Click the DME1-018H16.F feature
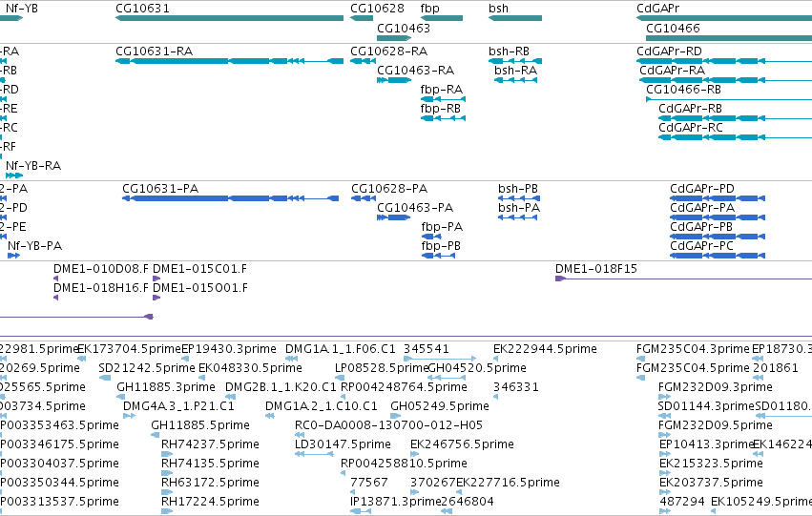Screen dimensions: 812x516 (x=56, y=298)
